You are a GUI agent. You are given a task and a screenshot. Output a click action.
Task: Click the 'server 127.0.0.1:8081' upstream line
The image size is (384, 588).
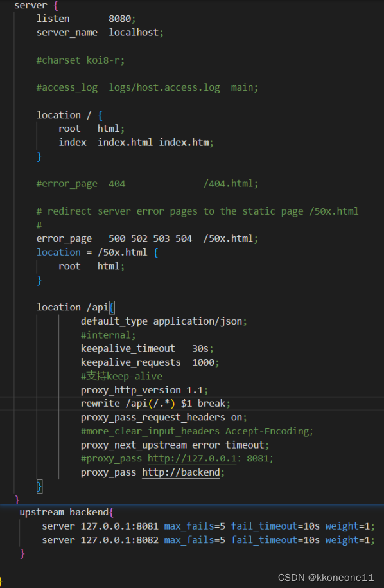pyautogui.click(x=208, y=526)
